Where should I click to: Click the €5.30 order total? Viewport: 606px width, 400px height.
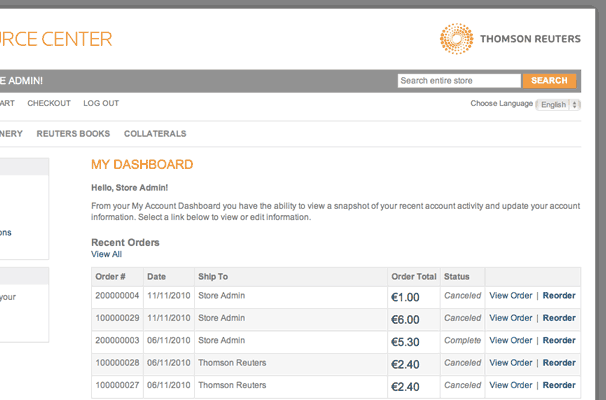405,342
